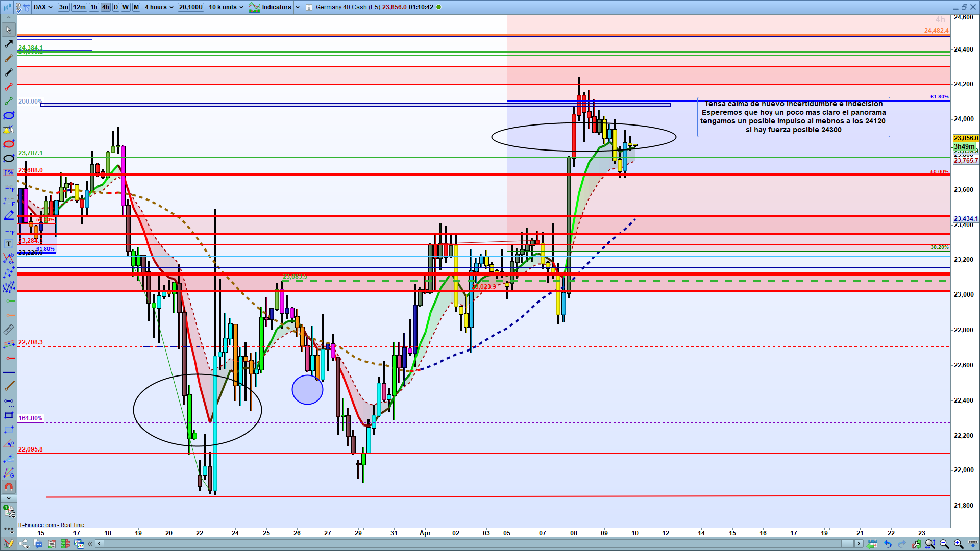980x551 pixels.
Task: Select the arrow pointer cursor tool
Action: pos(9,30)
